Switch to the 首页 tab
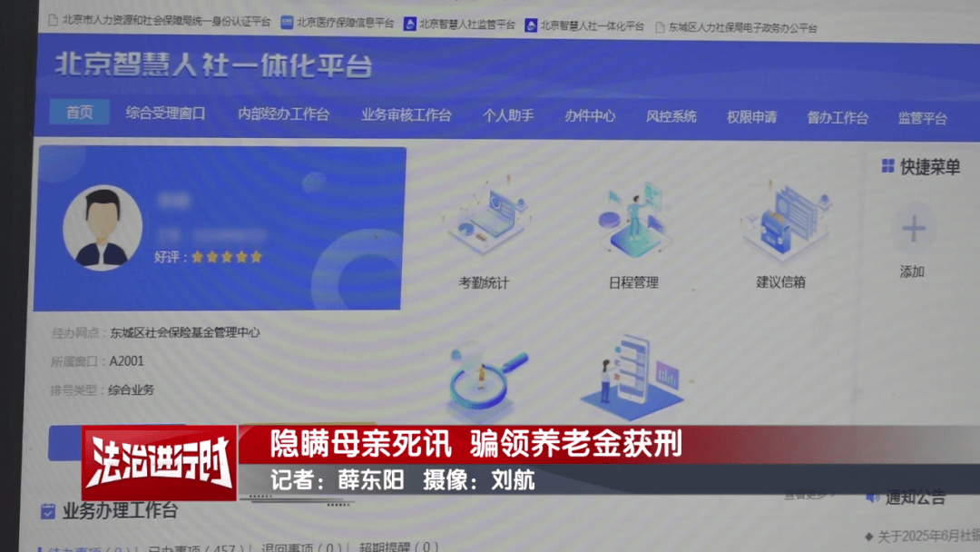 click(x=78, y=113)
